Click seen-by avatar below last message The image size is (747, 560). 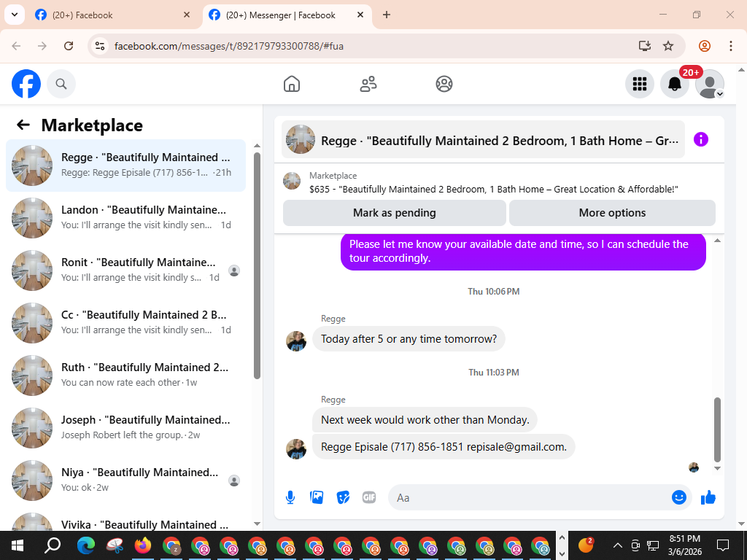(x=694, y=467)
